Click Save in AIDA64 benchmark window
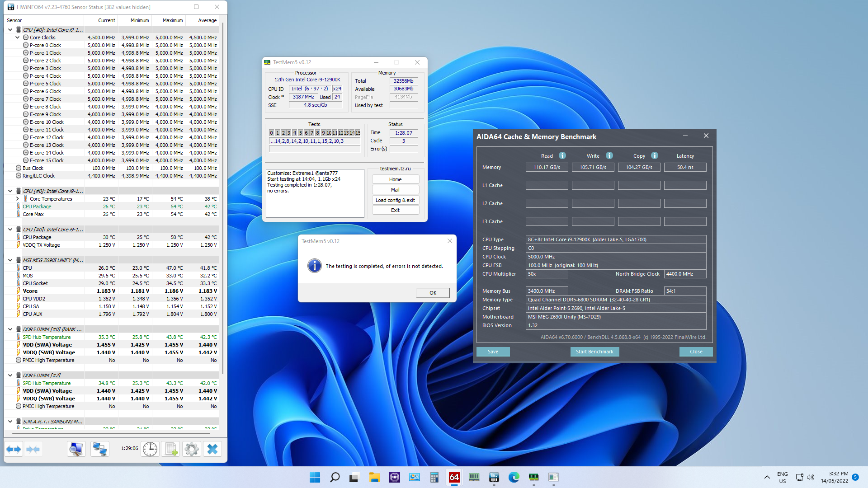Viewport: 868px width, 488px height. [493, 352]
